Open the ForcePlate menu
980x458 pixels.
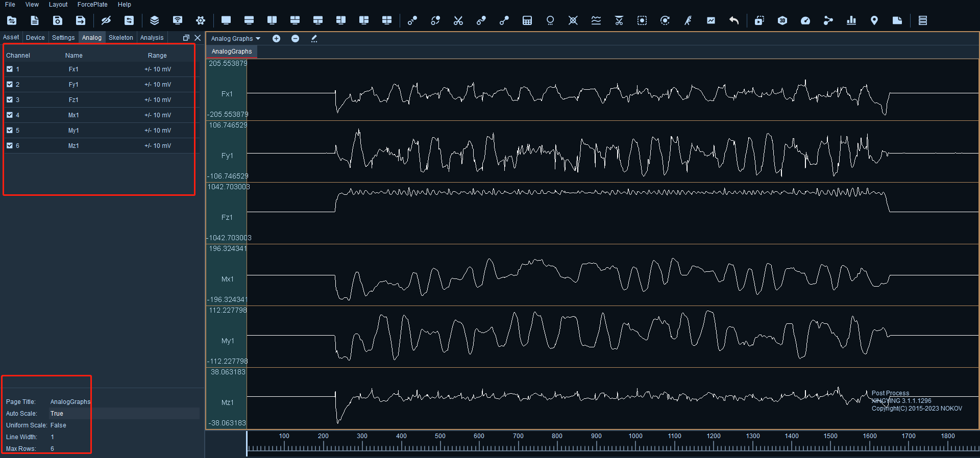92,5
